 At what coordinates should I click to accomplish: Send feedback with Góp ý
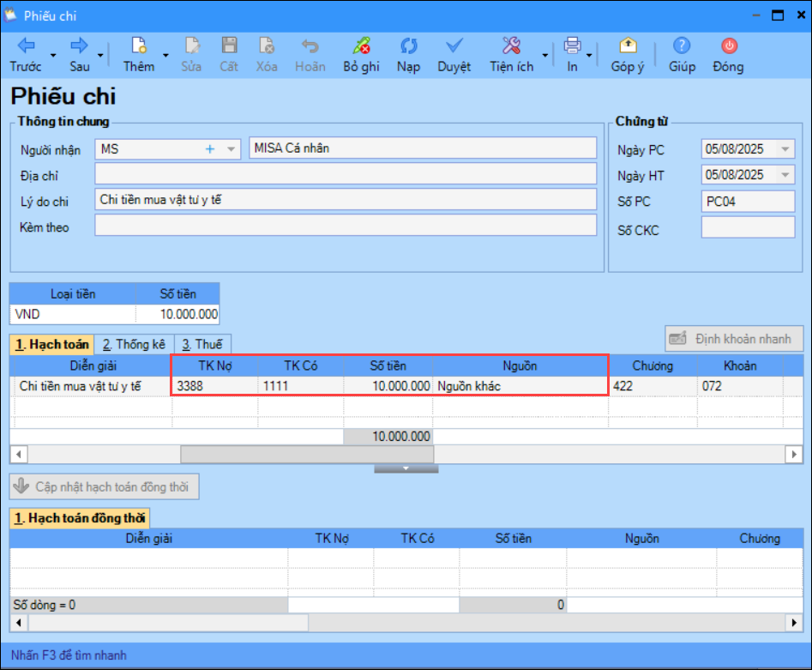(x=628, y=54)
